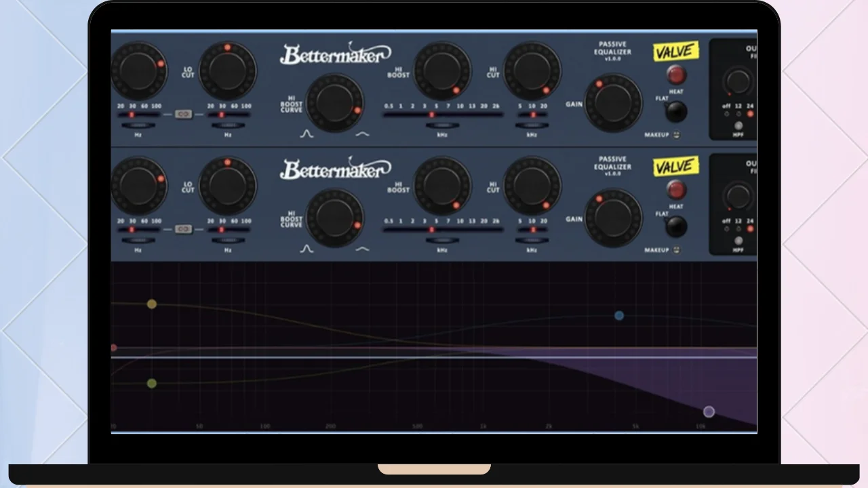The height and width of the screenshot is (488, 868).
Task: Select the wide shelf curve icon on the bottom unit
Action: [363, 249]
